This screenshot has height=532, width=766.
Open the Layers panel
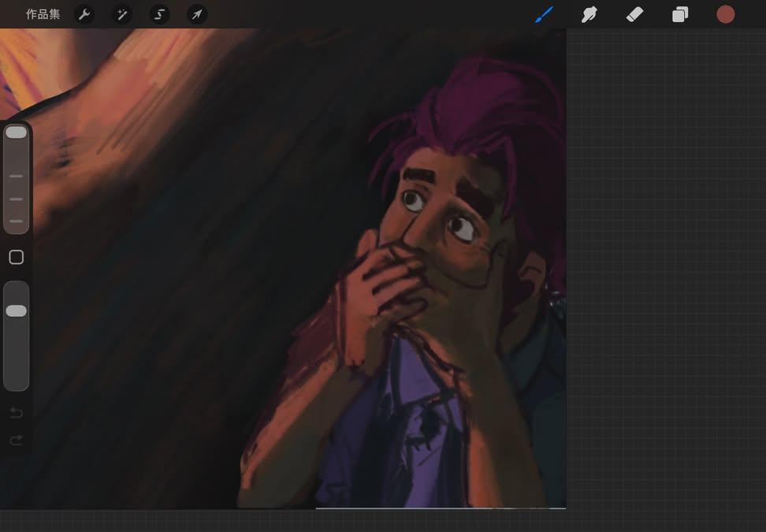point(680,15)
